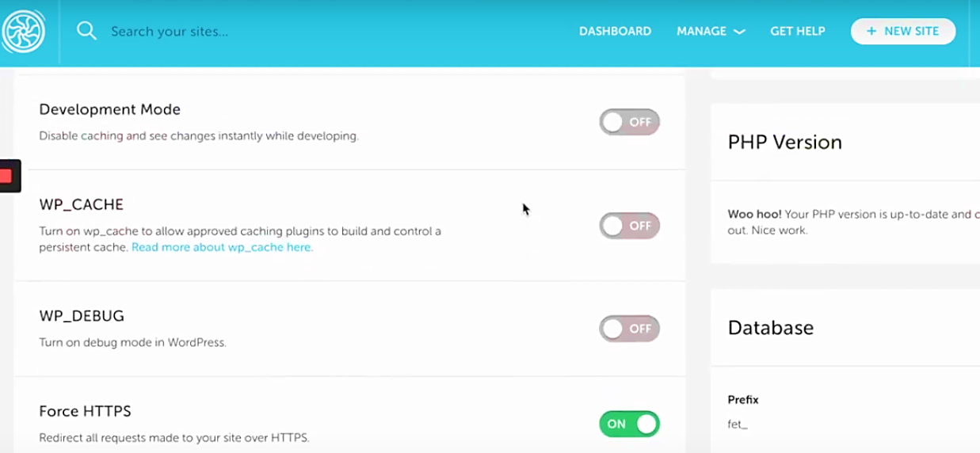Turn on the WP_CACHE switch
The height and width of the screenshot is (453, 980).
coord(629,226)
